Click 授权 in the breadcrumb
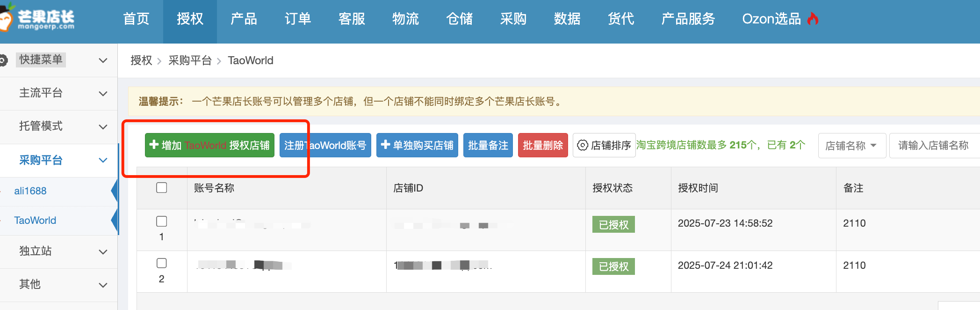This screenshot has width=980, height=310. 141,60
